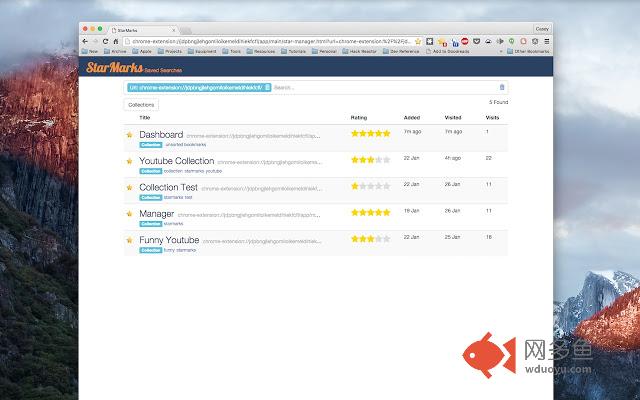640x400 pixels.
Task: Toggle the star on the Youtube Collection row
Action: [129, 161]
